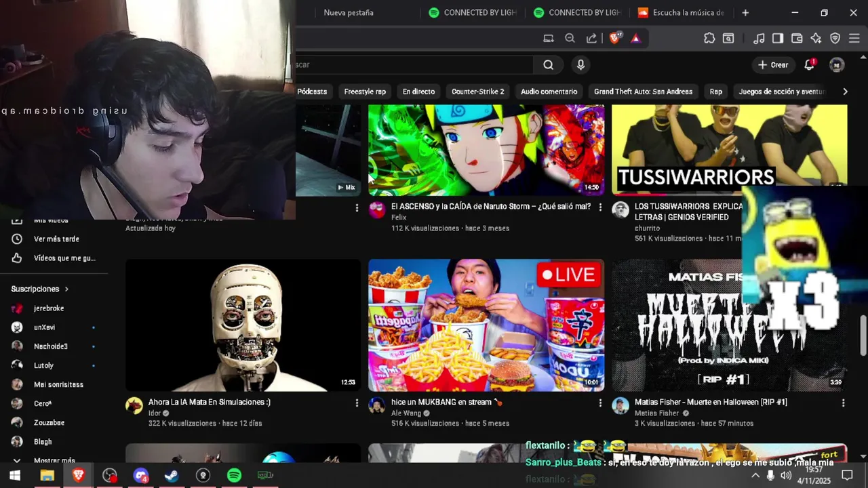Image resolution: width=868 pixels, height=488 pixels.
Task: Select the Audio comentario filter chip
Action: coord(549,91)
